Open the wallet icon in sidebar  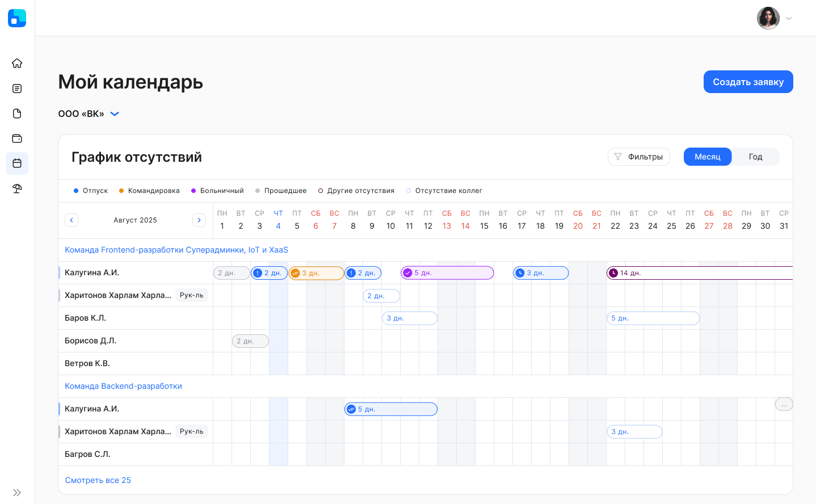(x=17, y=138)
